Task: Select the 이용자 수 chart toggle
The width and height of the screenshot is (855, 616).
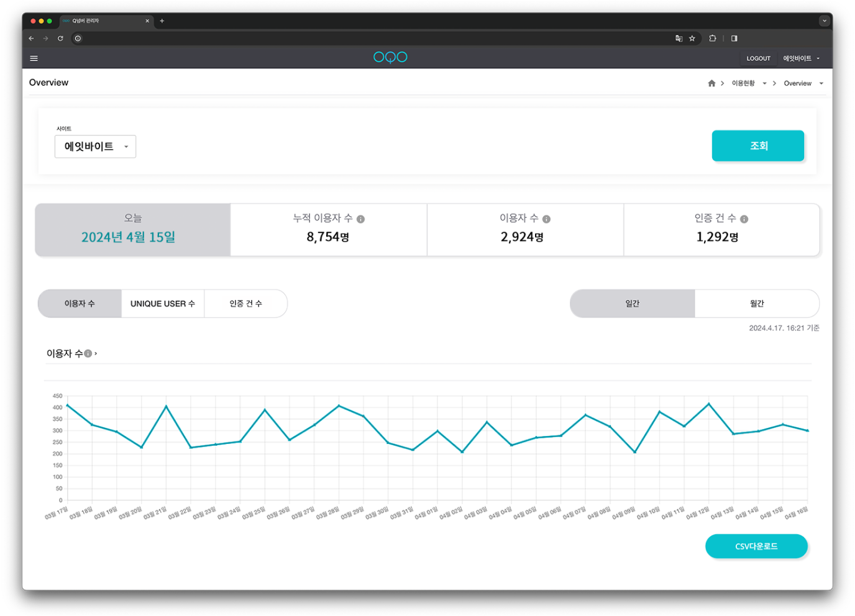Action: click(80, 304)
